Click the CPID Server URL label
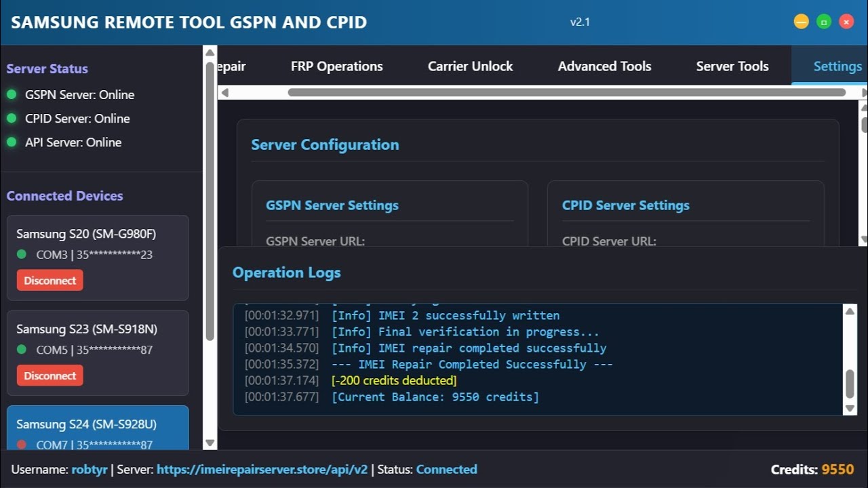 pyautogui.click(x=609, y=241)
